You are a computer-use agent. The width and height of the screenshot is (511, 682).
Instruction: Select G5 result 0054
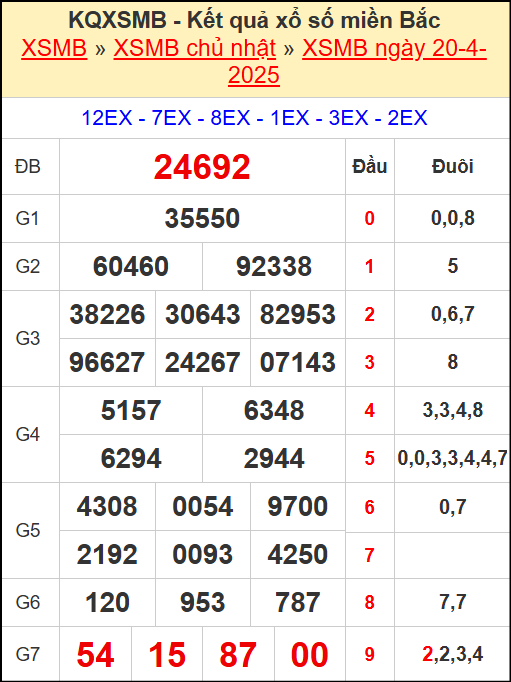point(203,507)
